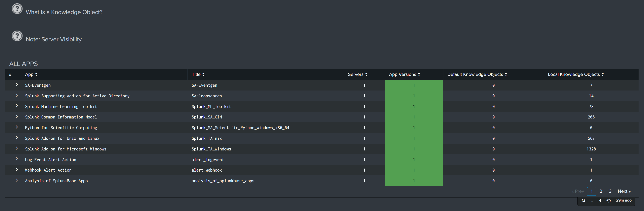The width and height of the screenshot is (644, 211).
Task: Click Log Event Alert Action app name
Action: pyautogui.click(x=50, y=160)
